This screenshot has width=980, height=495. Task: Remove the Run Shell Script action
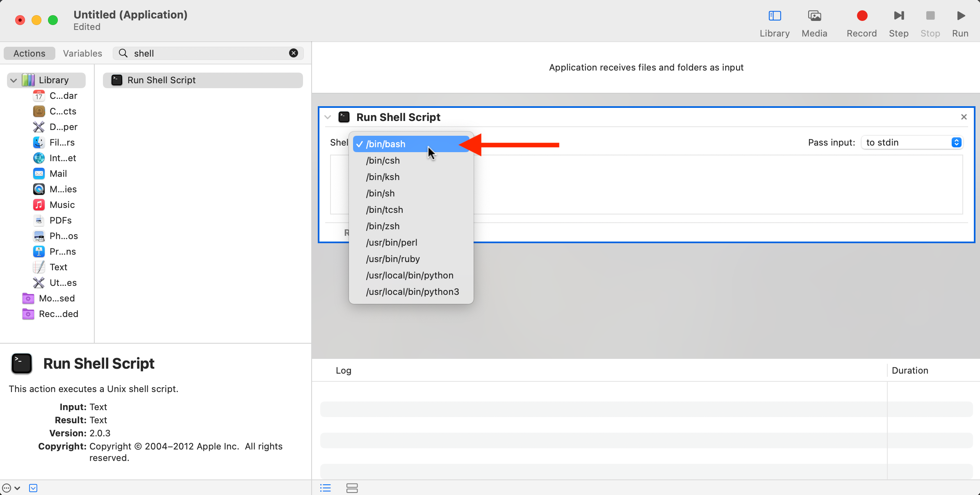[x=964, y=117]
